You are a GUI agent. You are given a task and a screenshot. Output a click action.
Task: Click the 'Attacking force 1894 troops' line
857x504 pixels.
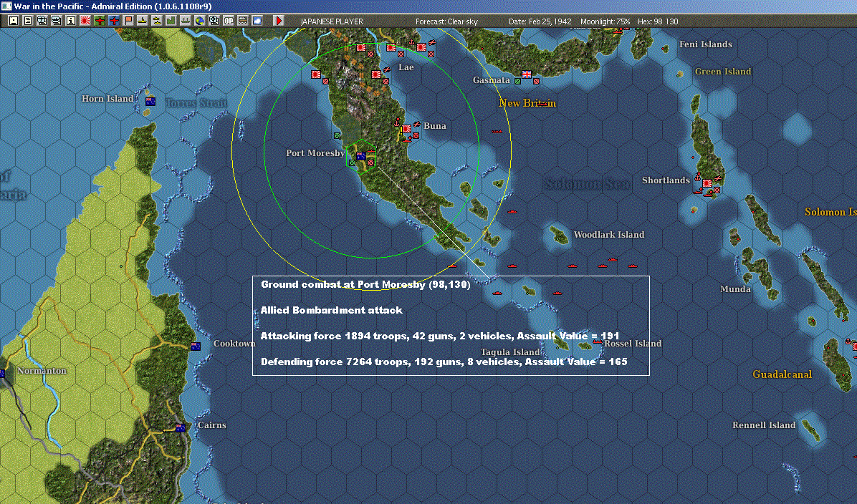[x=440, y=336]
